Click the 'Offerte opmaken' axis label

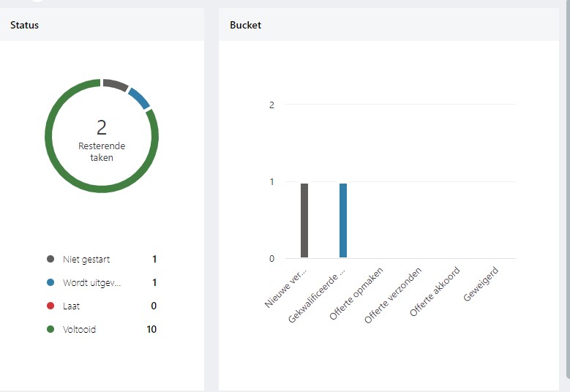coord(356,293)
